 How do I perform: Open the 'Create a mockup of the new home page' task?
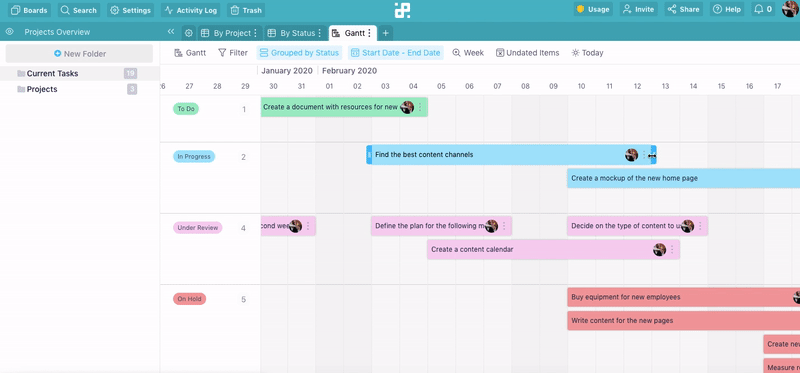(x=684, y=178)
